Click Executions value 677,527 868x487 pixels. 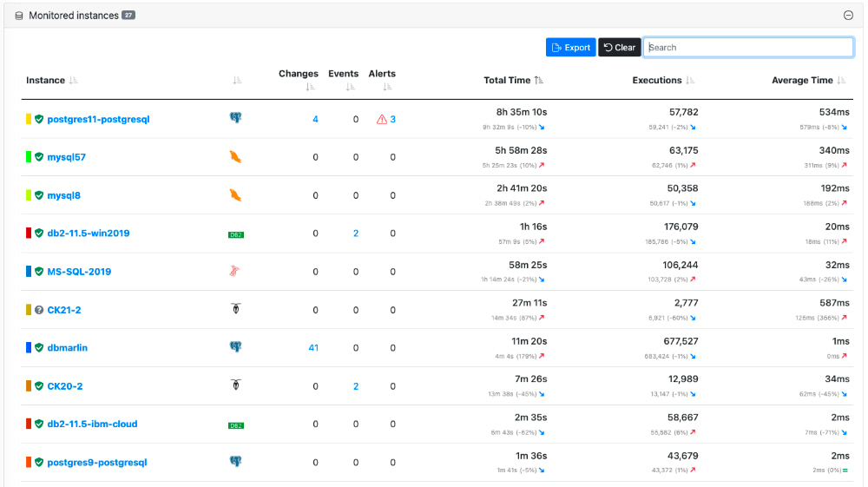click(681, 341)
